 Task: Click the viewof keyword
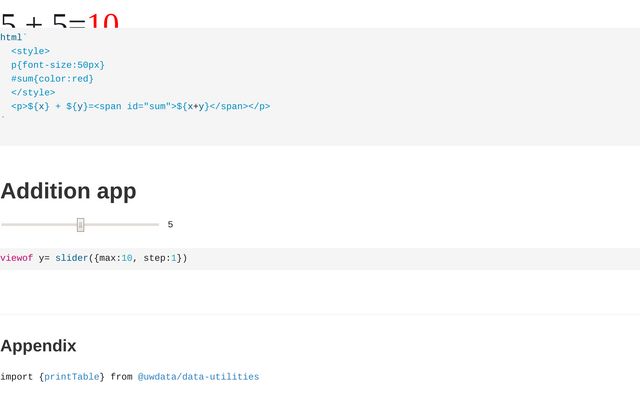click(x=16, y=258)
